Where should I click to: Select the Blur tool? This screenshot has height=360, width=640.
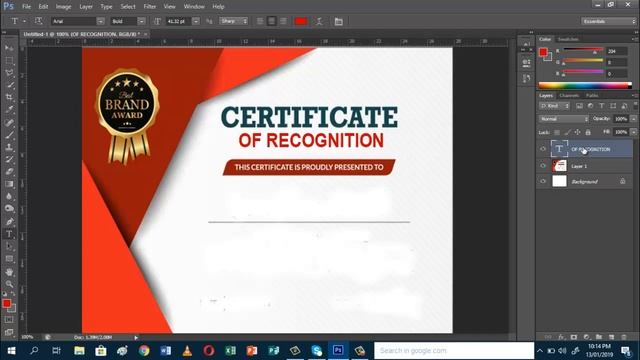point(9,196)
